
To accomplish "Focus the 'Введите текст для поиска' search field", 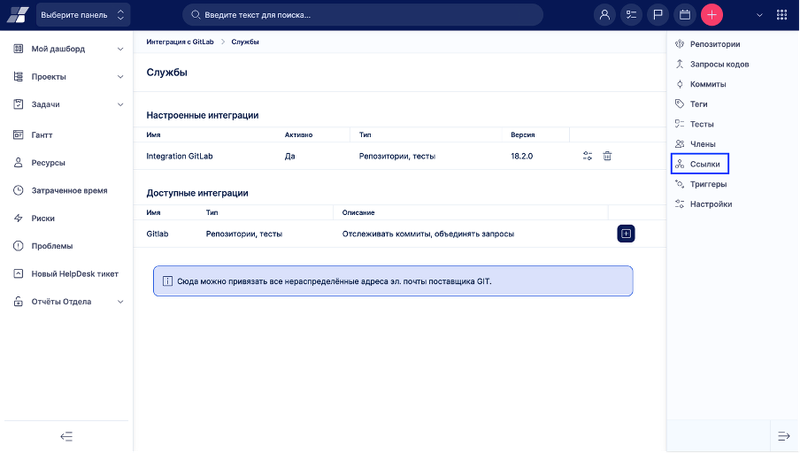I will click(x=363, y=15).
